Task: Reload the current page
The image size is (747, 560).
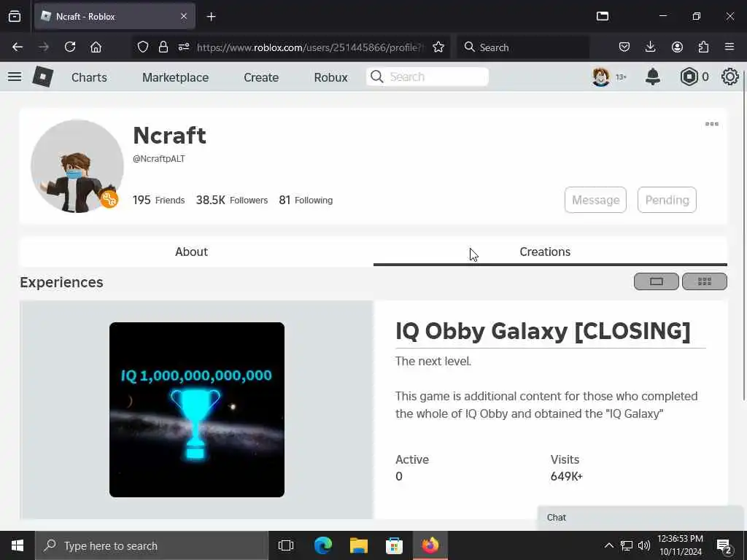Action: pyautogui.click(x=70, y=47)
